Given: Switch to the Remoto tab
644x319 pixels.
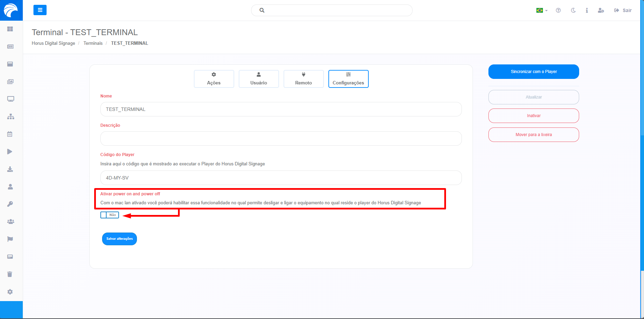Looking at the screenshot, I should (x=304, y=79).
